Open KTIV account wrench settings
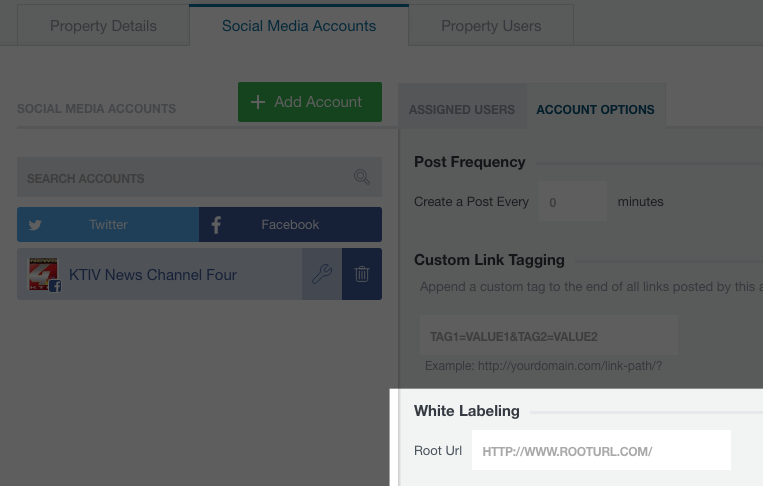763x486 pixels. tap(322, 274)
